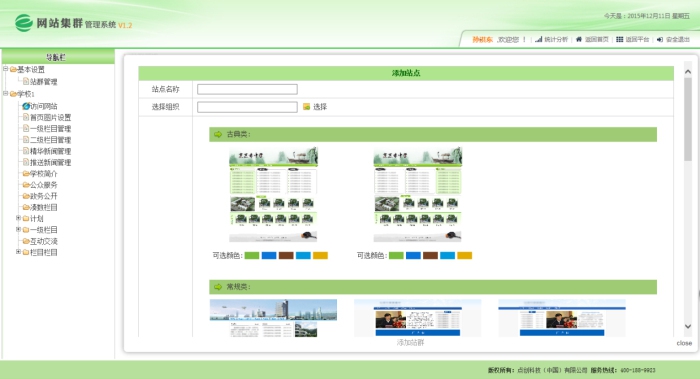Select the first 古典类 template thumbnail

tap(273, 195)
